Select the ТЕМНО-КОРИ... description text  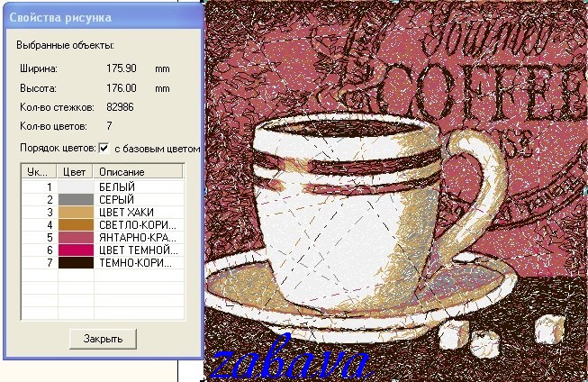coord(135,263)
